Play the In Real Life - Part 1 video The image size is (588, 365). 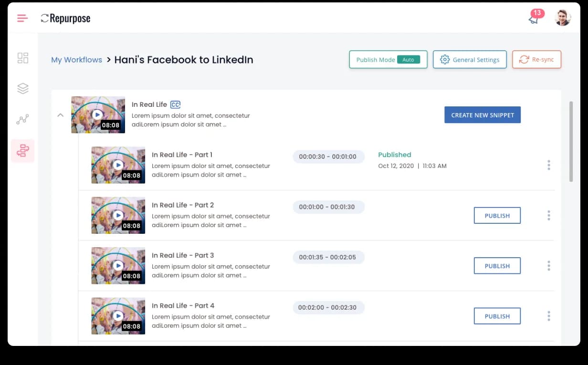coord(118,165)
